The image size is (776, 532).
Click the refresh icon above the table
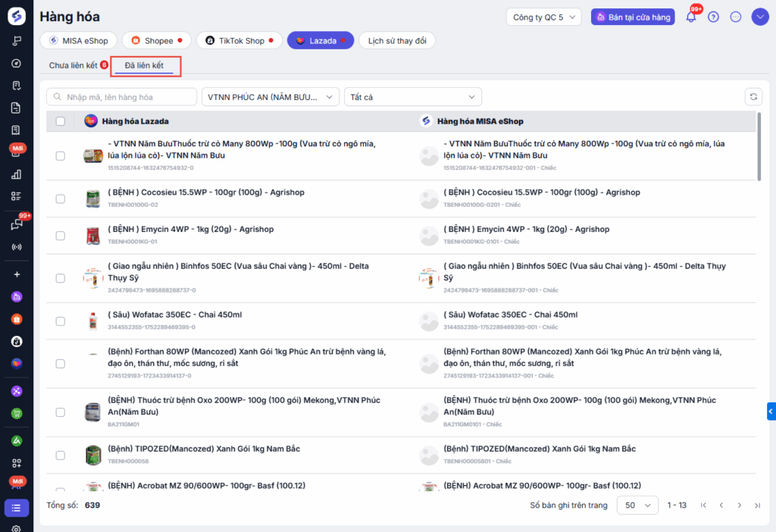click(x=753, y=96)
